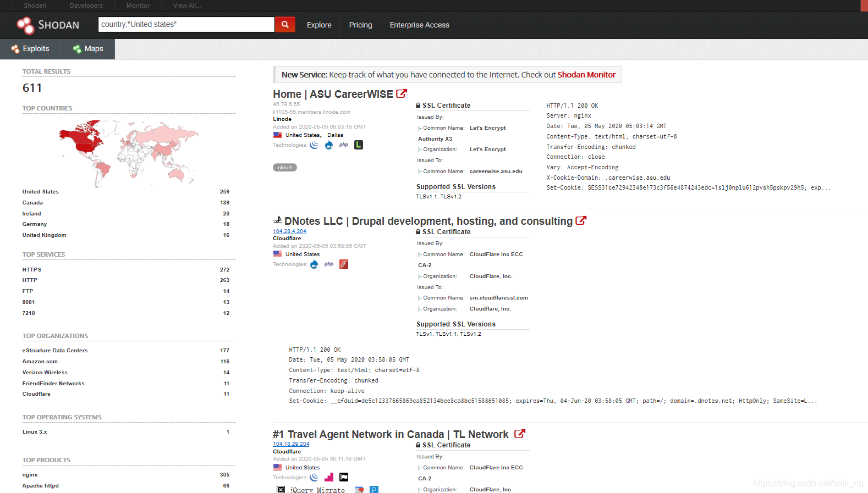Click US flag in TL Network result

tap(278, 467)
